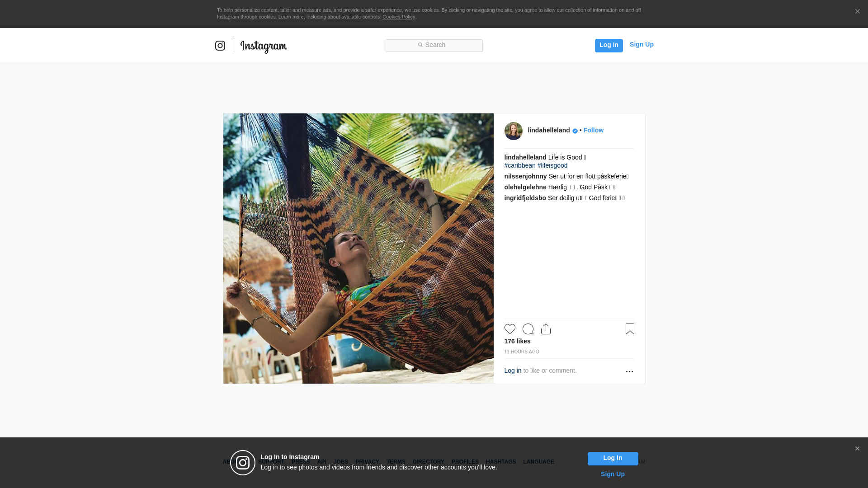View the 176 likes list
The image size is (868, 488).
[517, 341]
